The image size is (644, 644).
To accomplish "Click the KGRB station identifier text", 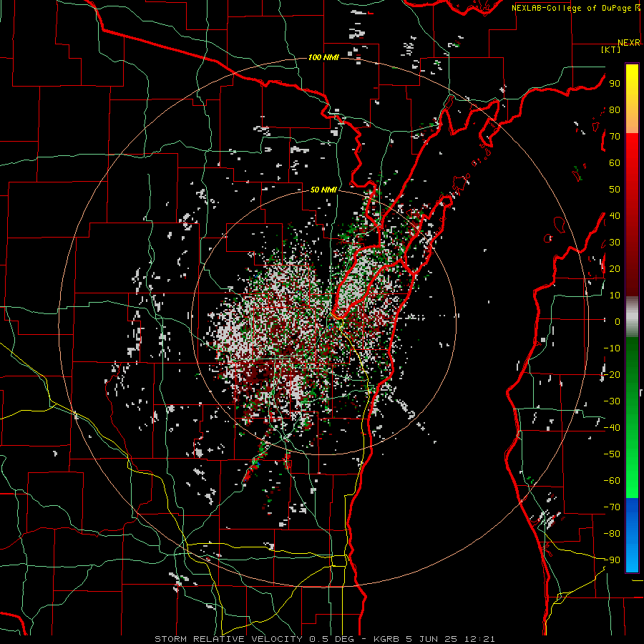I will pos(387,639).
